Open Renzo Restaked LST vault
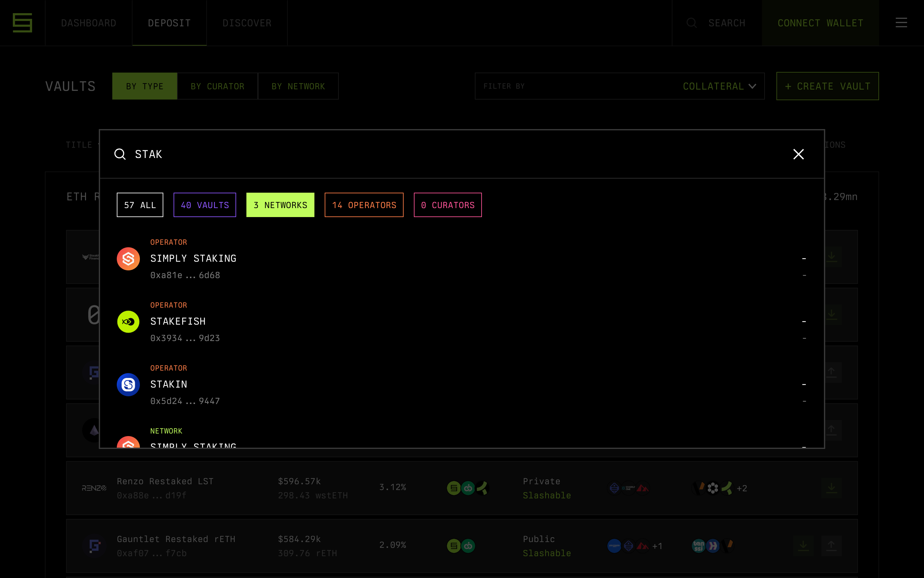The height and width of the screenshot is (578, 924). 165,481
